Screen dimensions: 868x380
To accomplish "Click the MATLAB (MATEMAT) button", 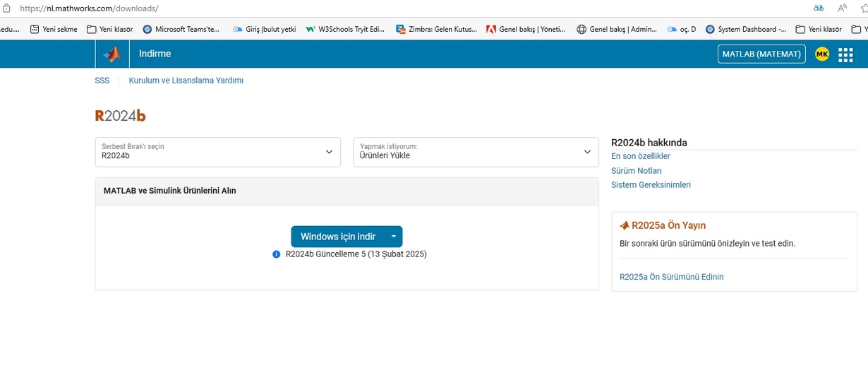I will click(761, 54).
